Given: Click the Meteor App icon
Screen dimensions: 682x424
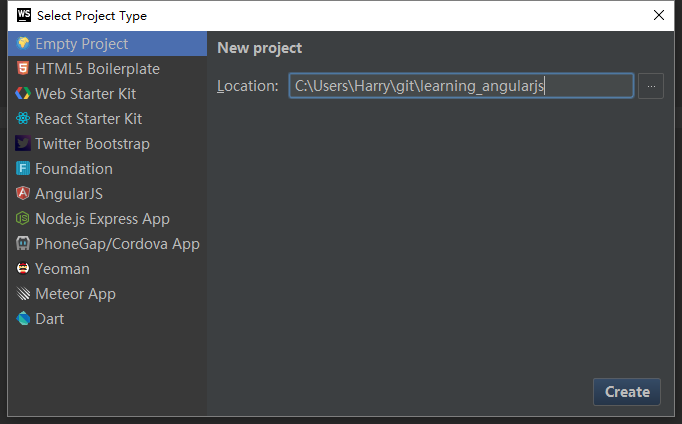Looking at the screenshot, I should tap(23, 294).
